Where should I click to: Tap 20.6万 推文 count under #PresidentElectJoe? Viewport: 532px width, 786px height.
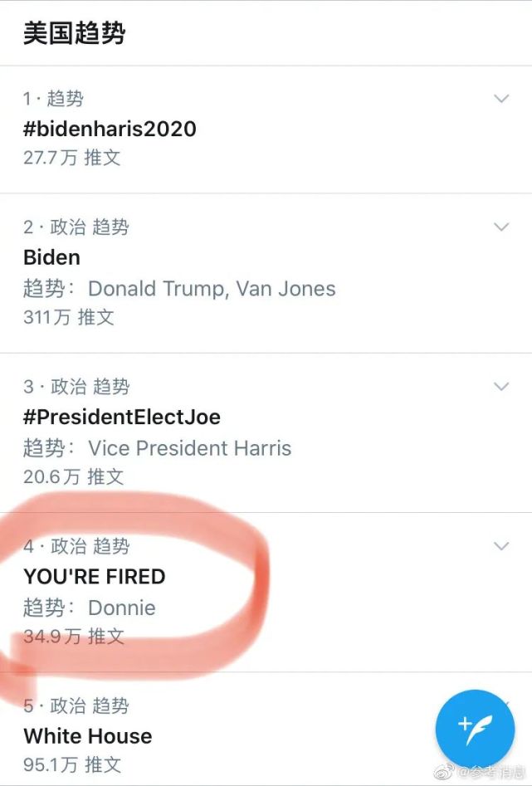(x=73, y=476)
